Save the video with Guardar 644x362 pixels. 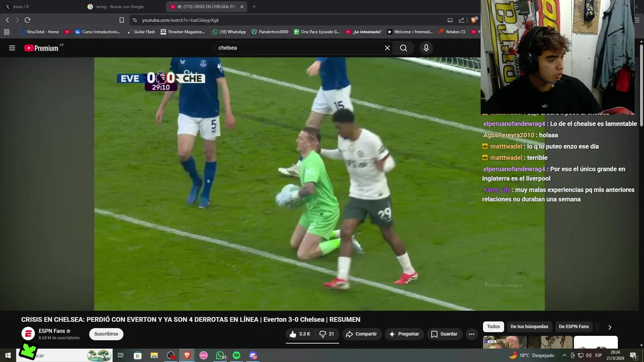[x=444, y=334]
